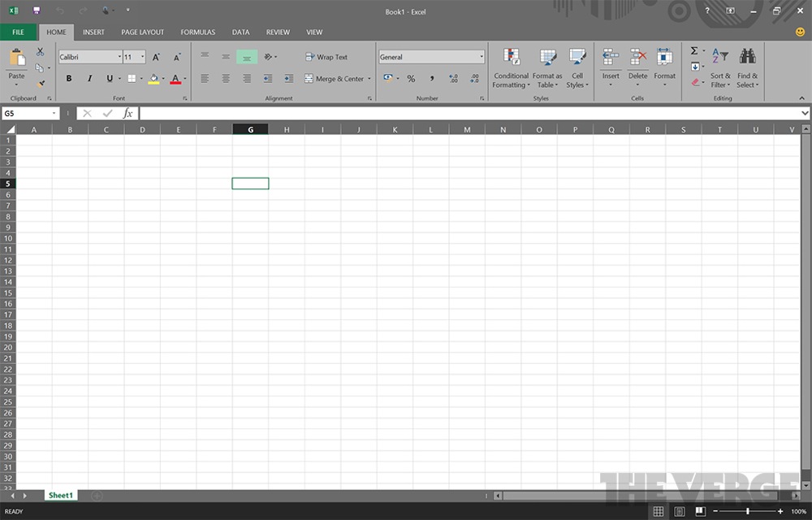Click inside the Name Box showing G5
This screenshot has width=812, height=520.
(x=27, y=114)
